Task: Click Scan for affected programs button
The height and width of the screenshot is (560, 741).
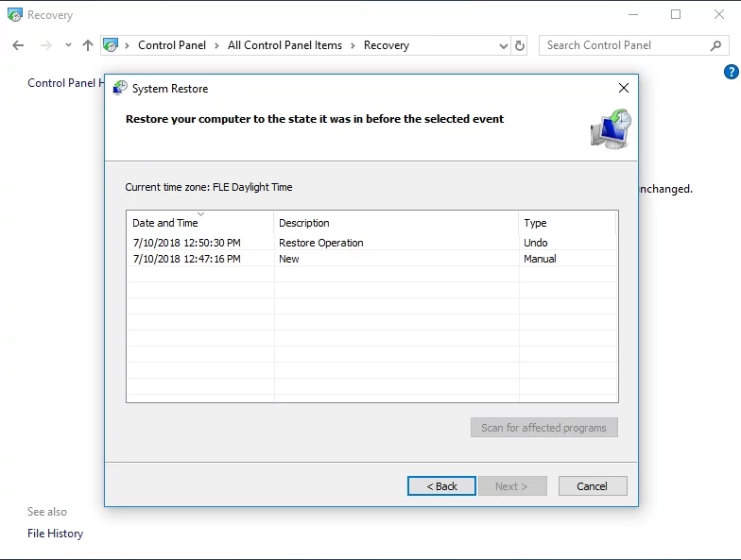Action: [x=544, y=427]
